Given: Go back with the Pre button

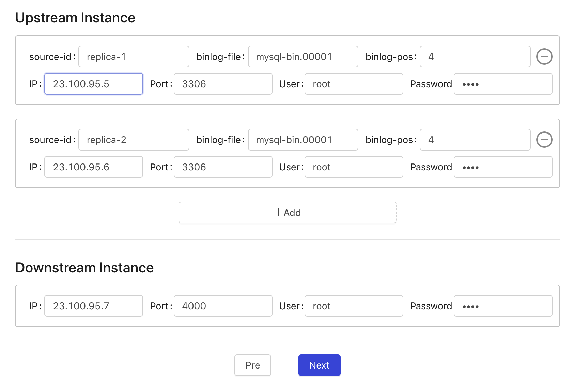Looking at the screenshot, I should point(253,365).
